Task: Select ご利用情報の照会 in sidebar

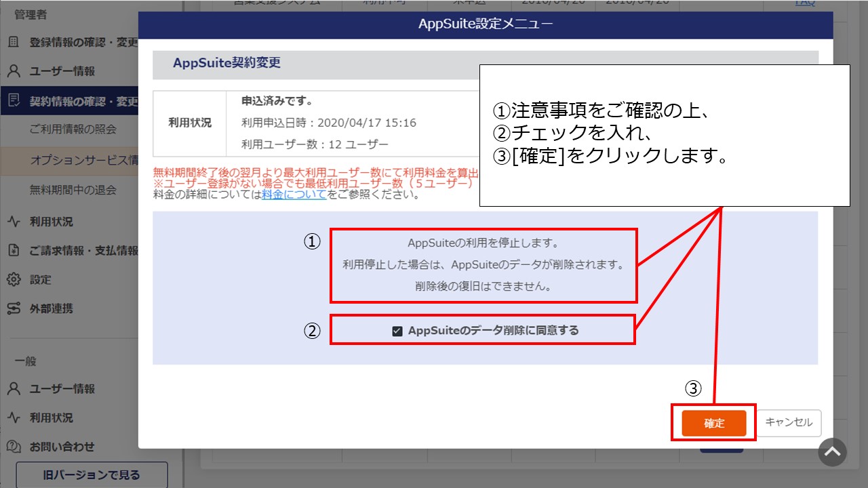Action: [x=73, y=129]
